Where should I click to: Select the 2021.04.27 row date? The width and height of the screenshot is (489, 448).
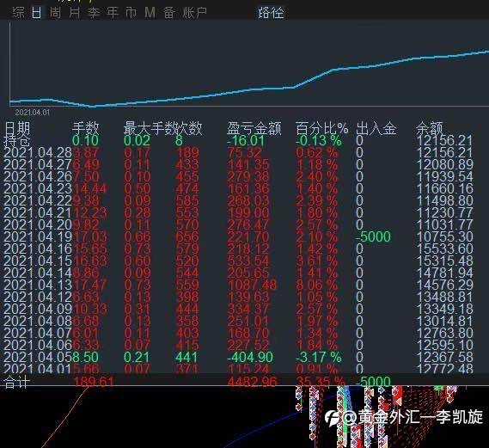coord(38,165)
